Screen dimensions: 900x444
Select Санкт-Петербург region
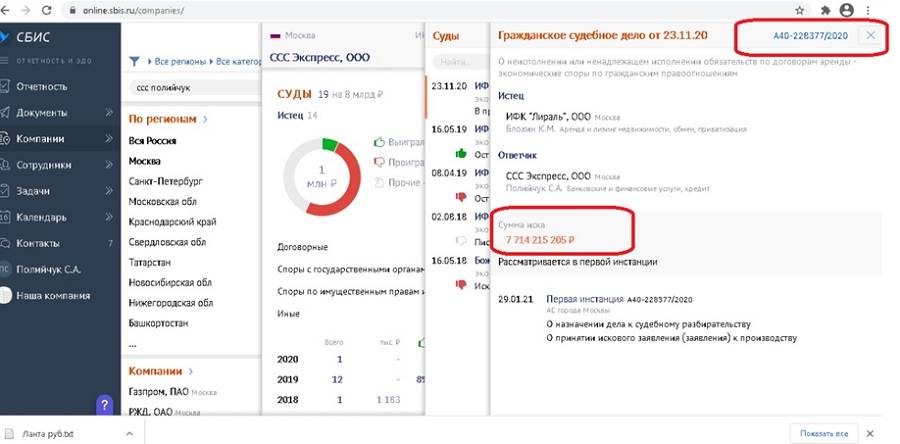[x=166, y=181]
